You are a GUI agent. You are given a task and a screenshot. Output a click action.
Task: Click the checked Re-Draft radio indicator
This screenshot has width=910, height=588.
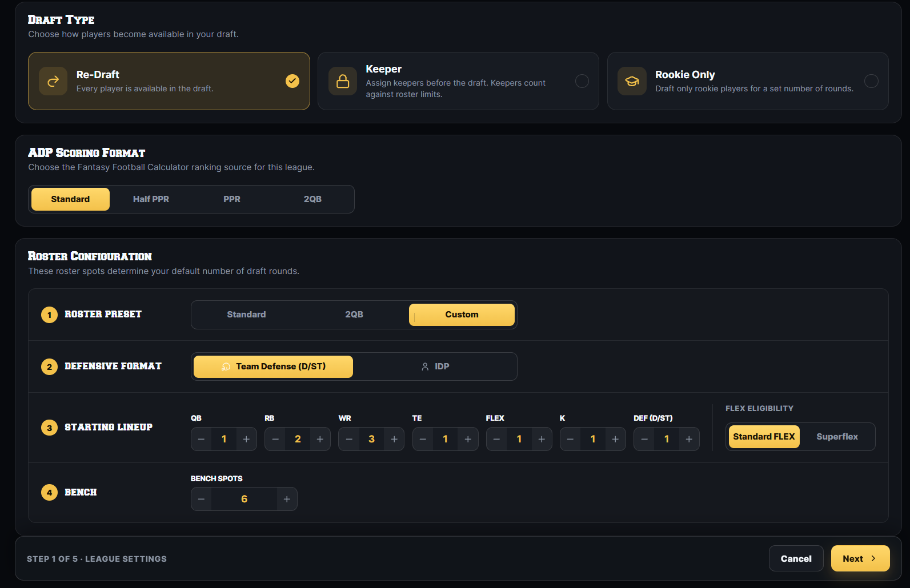coord(292,81)
